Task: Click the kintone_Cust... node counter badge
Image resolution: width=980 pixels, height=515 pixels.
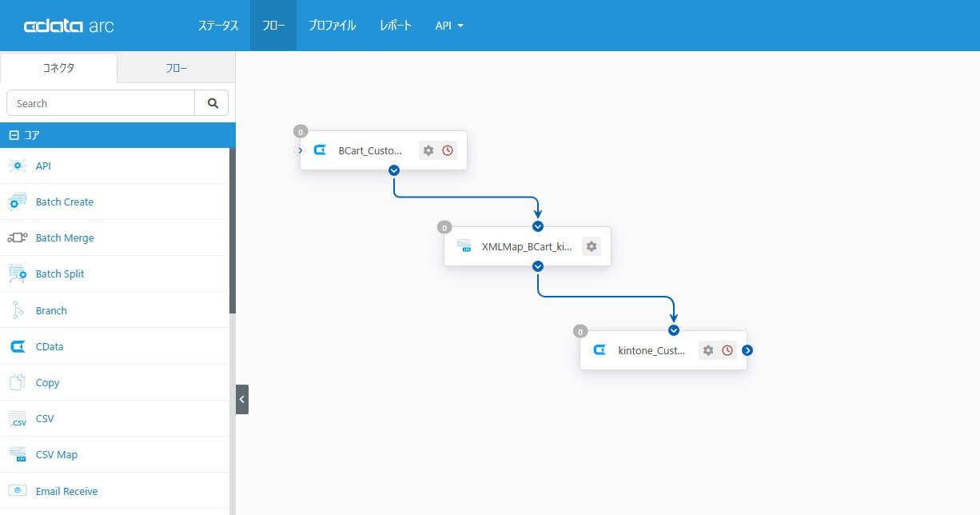Action: pos(580,332)
